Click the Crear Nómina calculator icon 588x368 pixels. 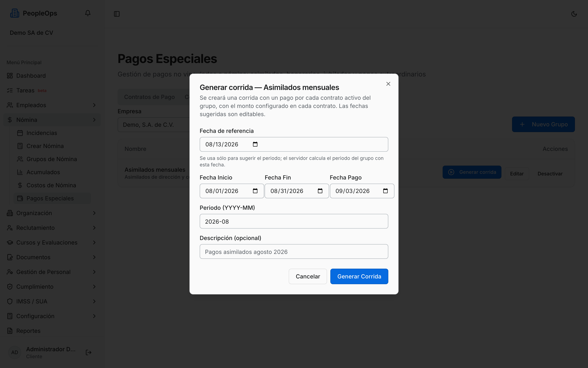click(x=20, y=146)
